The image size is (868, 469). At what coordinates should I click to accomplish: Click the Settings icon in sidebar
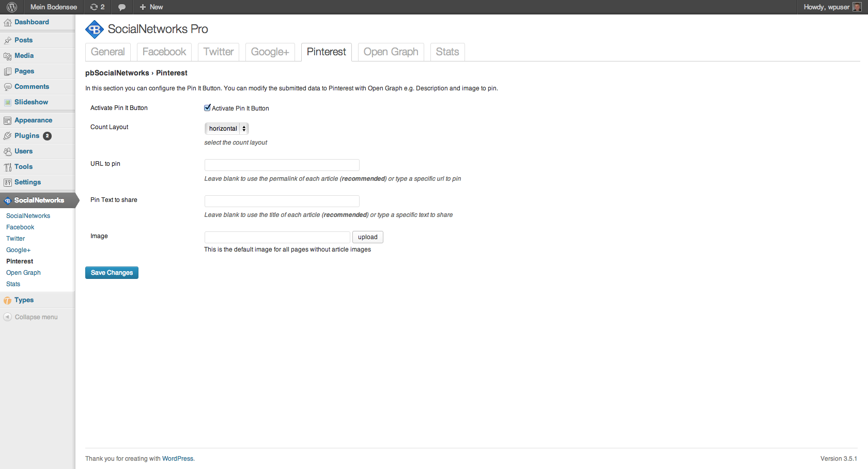8,182
